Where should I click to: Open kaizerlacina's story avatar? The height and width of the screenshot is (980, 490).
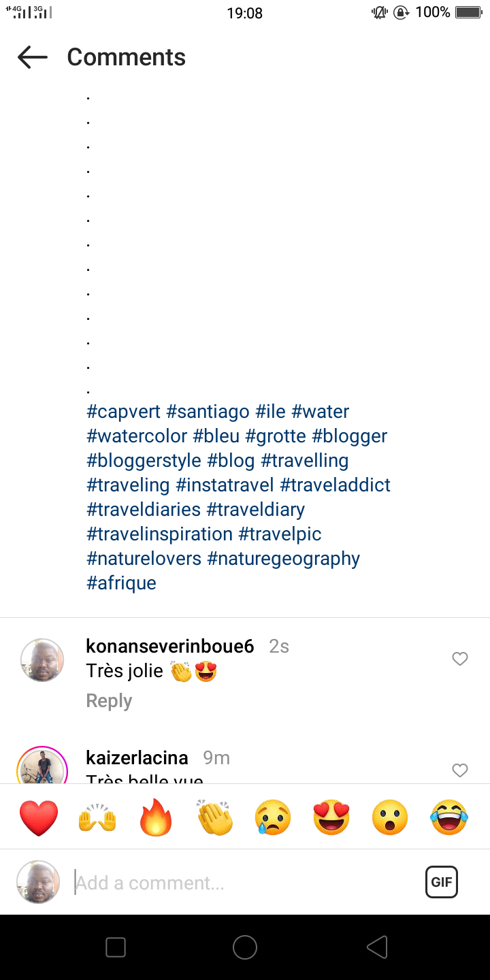42,768
